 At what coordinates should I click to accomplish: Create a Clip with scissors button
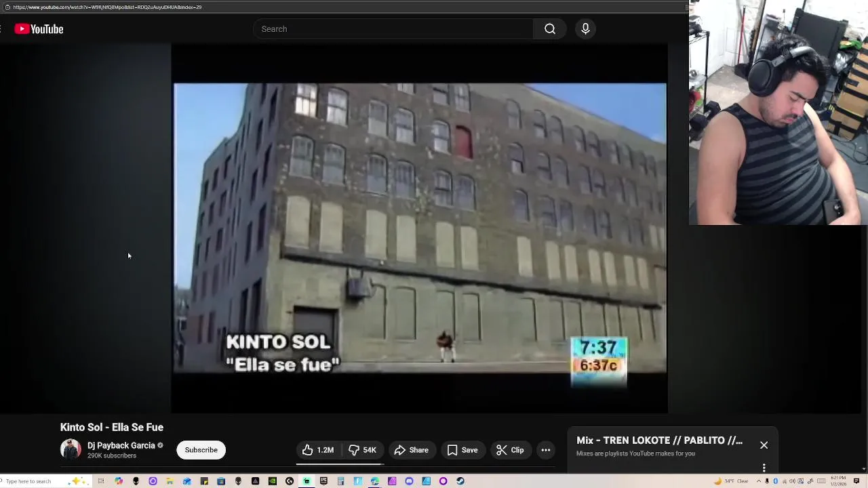pyautogui.click(x=510, y=450)
